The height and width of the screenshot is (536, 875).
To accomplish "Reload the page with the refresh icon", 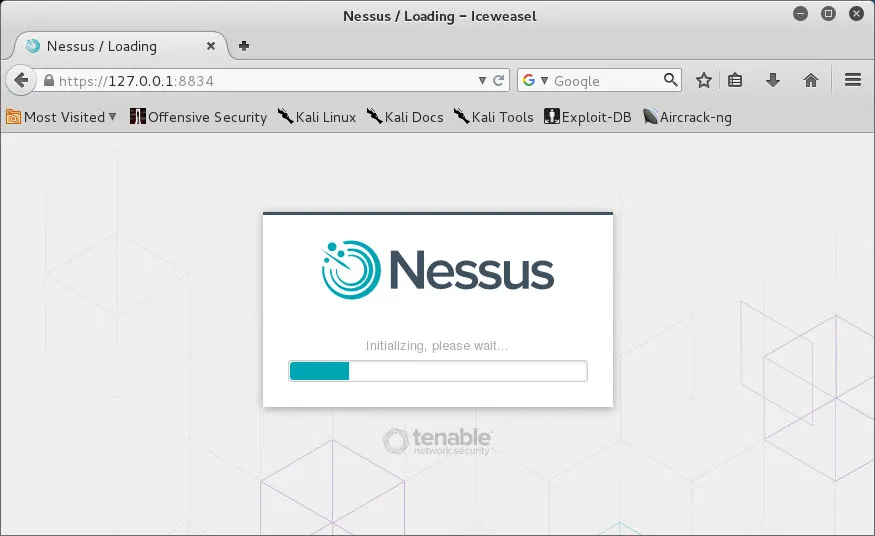I will click(x=499, y=80).
